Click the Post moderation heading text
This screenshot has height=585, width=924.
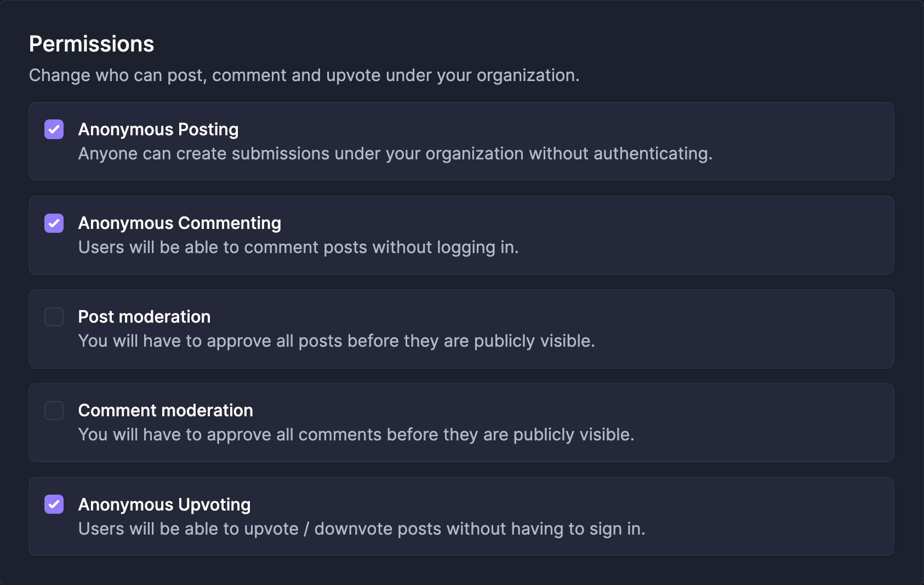click(144, 317)
